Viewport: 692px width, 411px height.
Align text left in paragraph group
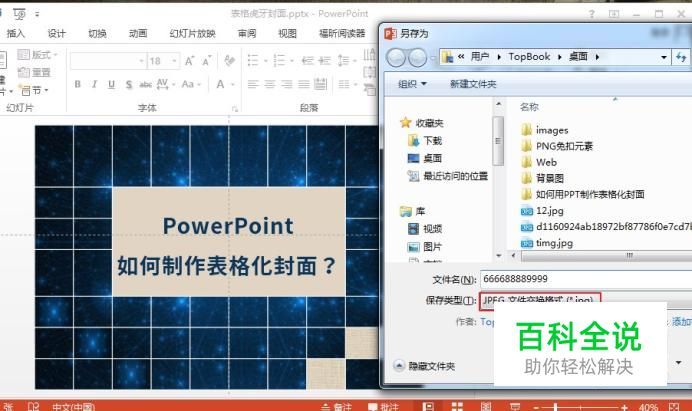pos(252,84)
